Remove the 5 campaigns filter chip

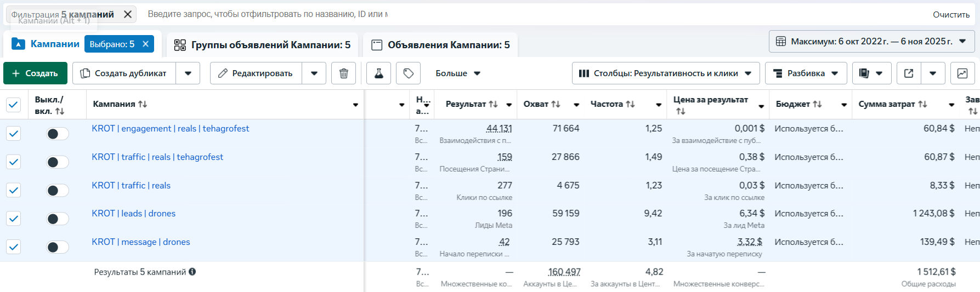point(128,14)
